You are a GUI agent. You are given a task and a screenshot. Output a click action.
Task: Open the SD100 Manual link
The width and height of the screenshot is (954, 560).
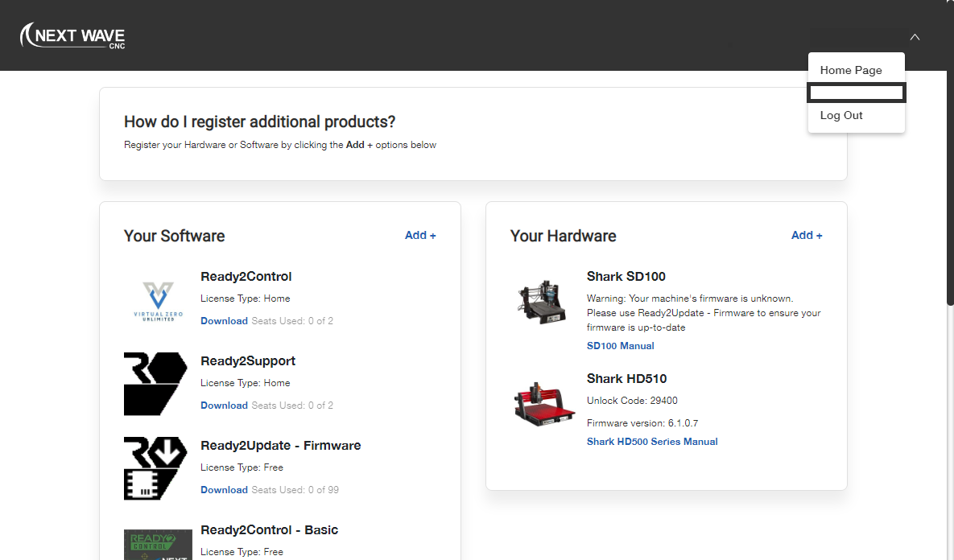620,346
